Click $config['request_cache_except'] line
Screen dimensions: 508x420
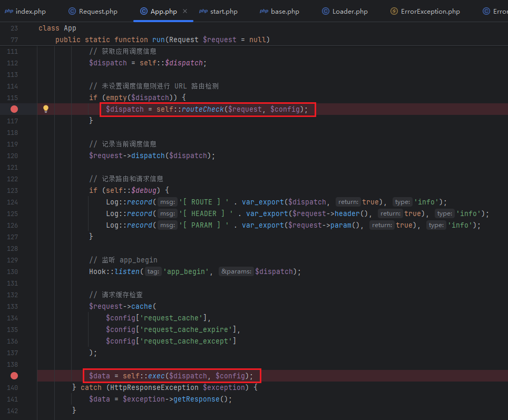pos(171,341)
